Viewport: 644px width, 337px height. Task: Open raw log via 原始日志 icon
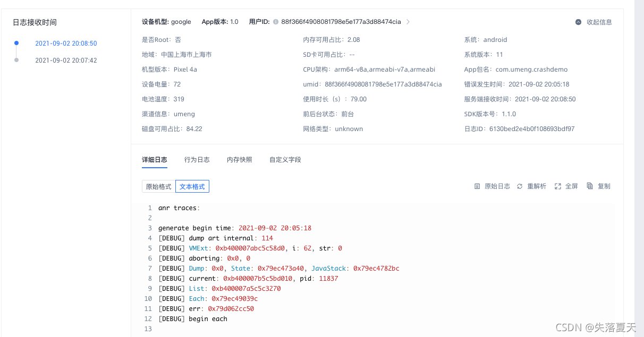(x=492, y=186)
